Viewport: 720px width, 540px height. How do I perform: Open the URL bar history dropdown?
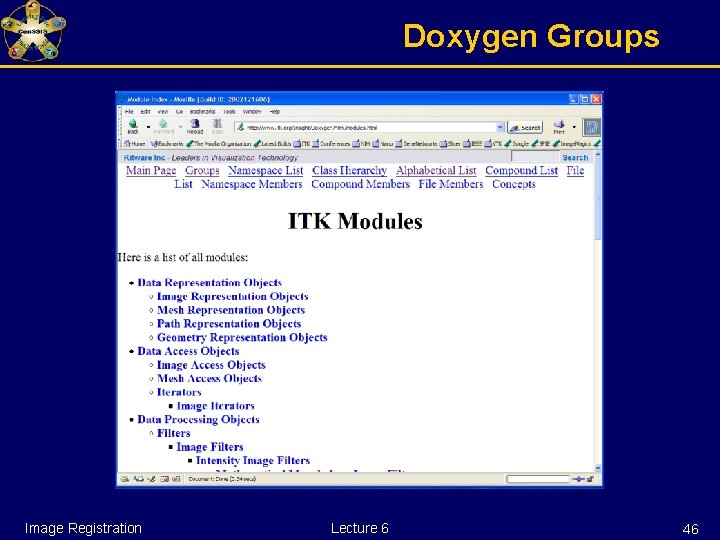pyautogui.click(x=500, y=127)
